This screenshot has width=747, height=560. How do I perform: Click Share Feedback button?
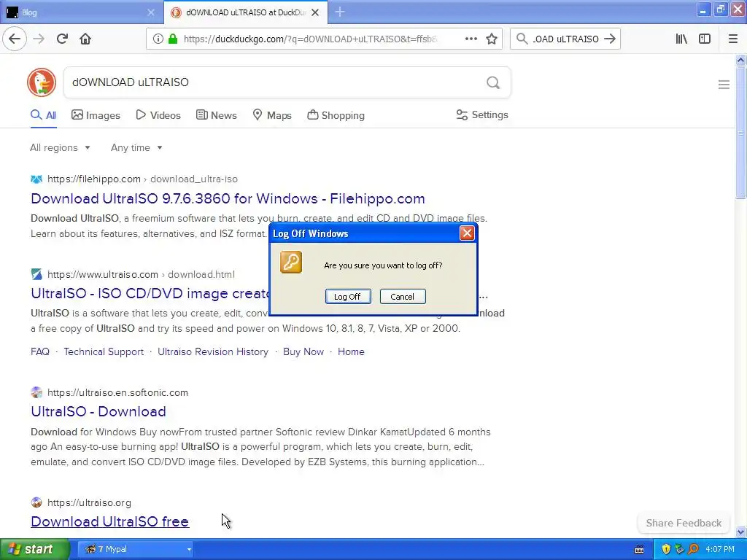[x=684, y=523]
